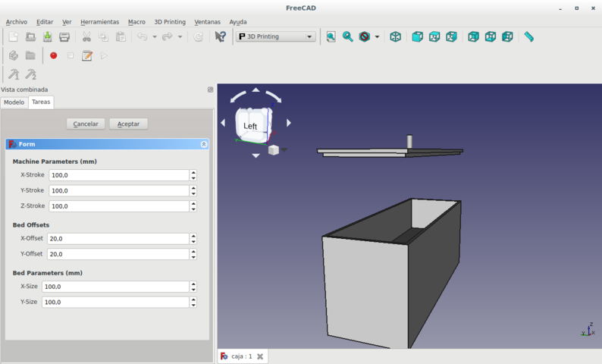Open the Archivo menu
Screen dimensions: 602x364
[17, 22]
